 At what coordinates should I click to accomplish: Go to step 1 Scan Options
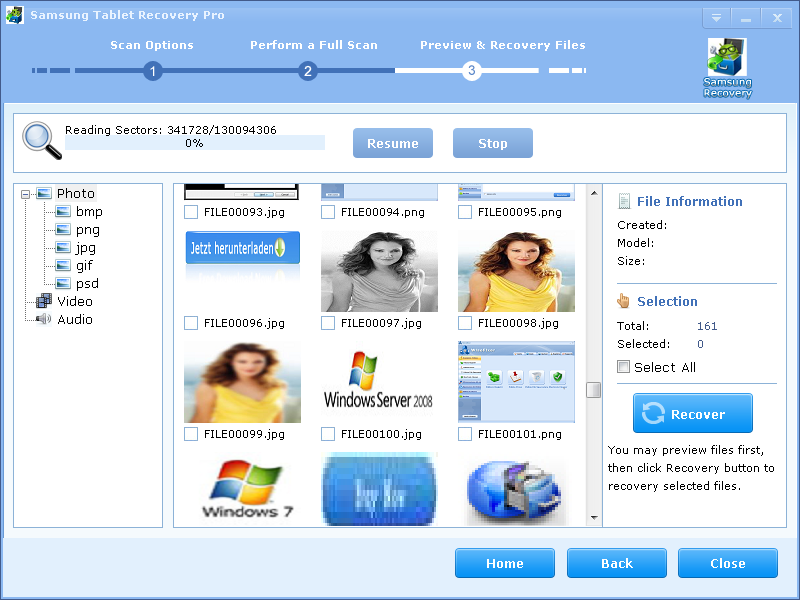coord(153,71)
